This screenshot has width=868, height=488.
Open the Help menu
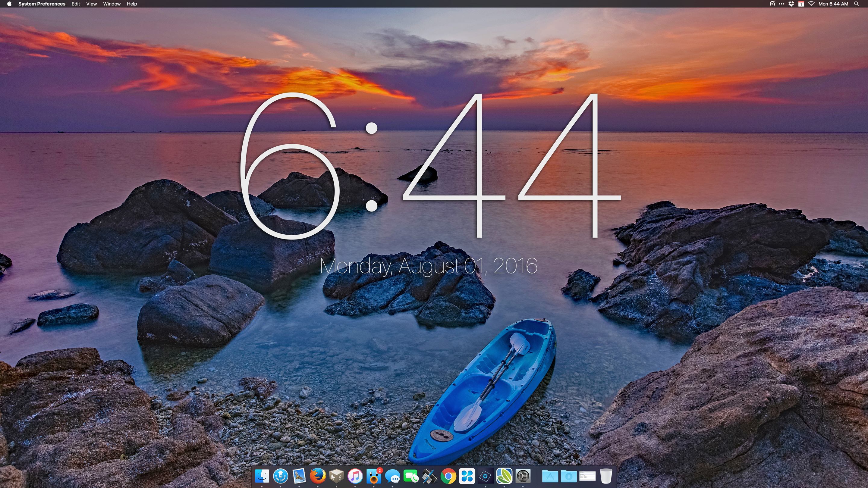click(132, 4)
